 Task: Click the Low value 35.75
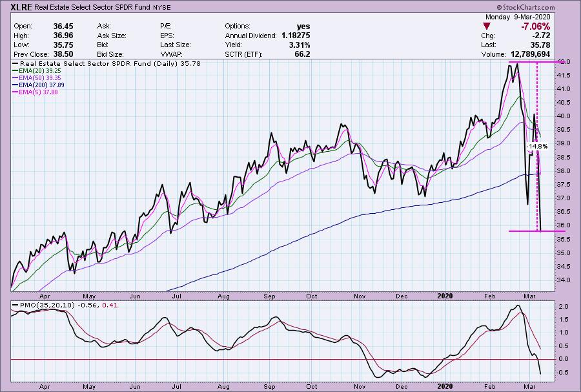63,45
